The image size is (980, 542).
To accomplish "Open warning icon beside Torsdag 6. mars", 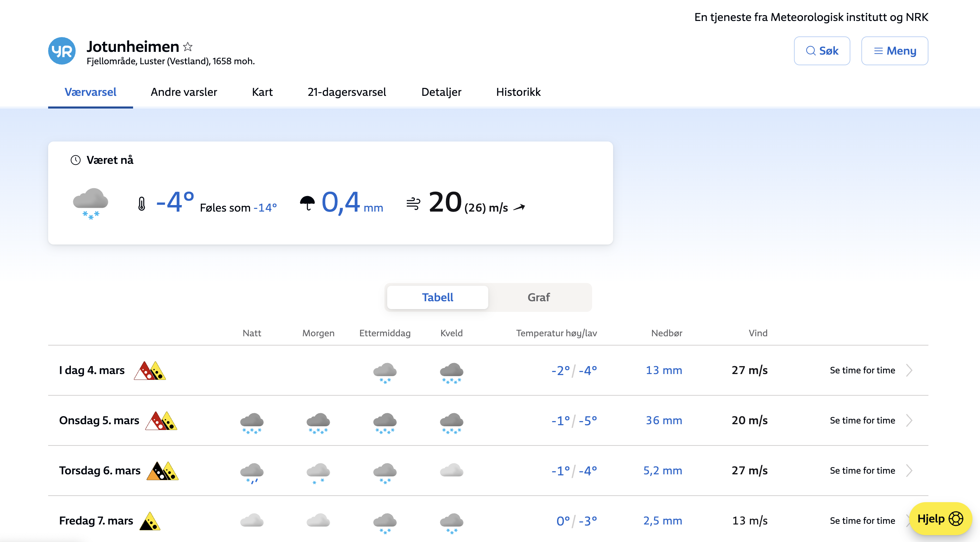I will [162, 471].
